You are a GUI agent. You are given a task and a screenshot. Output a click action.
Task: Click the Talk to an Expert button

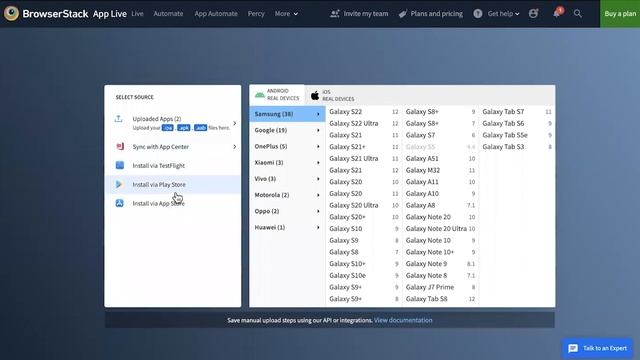point(597,348)
